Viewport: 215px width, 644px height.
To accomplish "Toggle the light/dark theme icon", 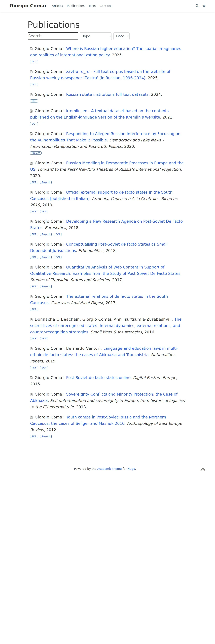I will pyautogui.click(x=204, y=6).
